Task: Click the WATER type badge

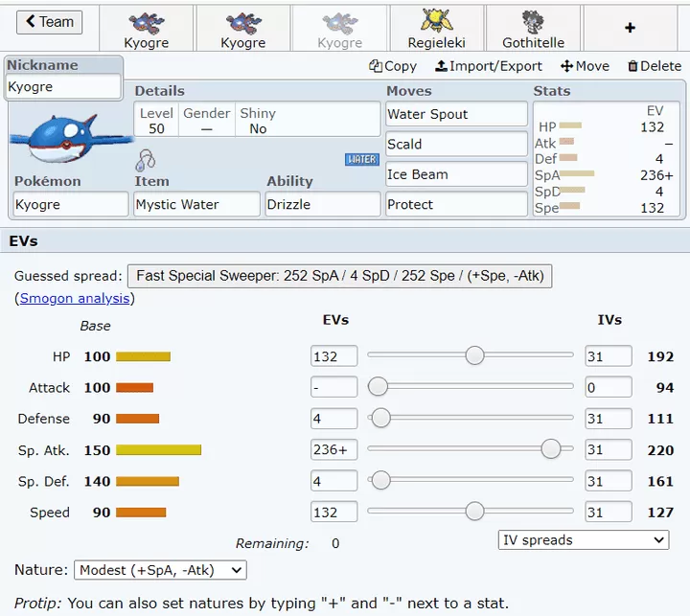Action: [361, 159]
